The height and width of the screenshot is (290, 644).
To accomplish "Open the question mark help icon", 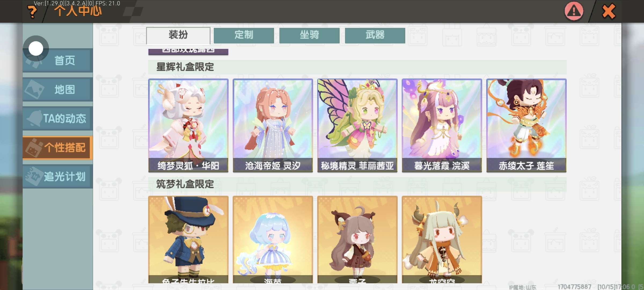I will [x=32, y=12].
